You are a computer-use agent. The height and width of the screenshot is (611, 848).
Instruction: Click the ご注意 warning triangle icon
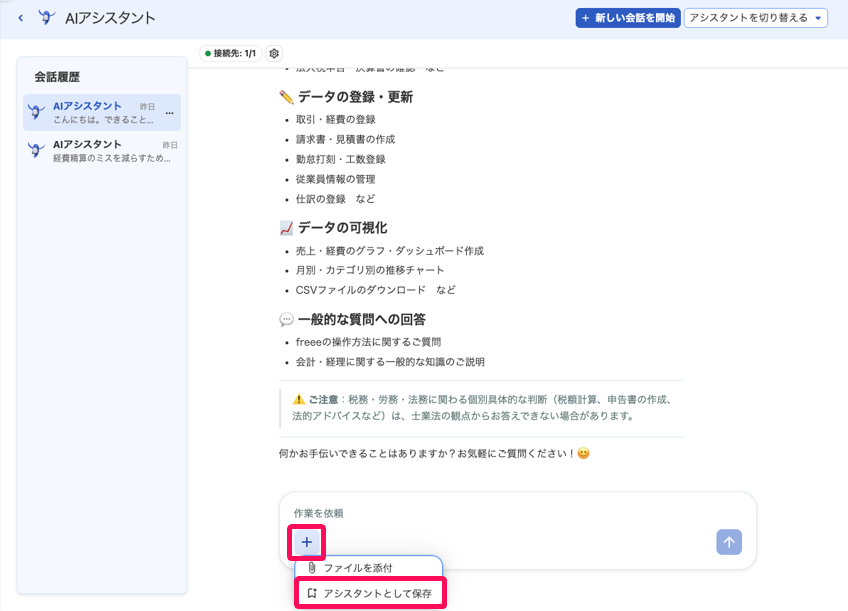point(299,400)
